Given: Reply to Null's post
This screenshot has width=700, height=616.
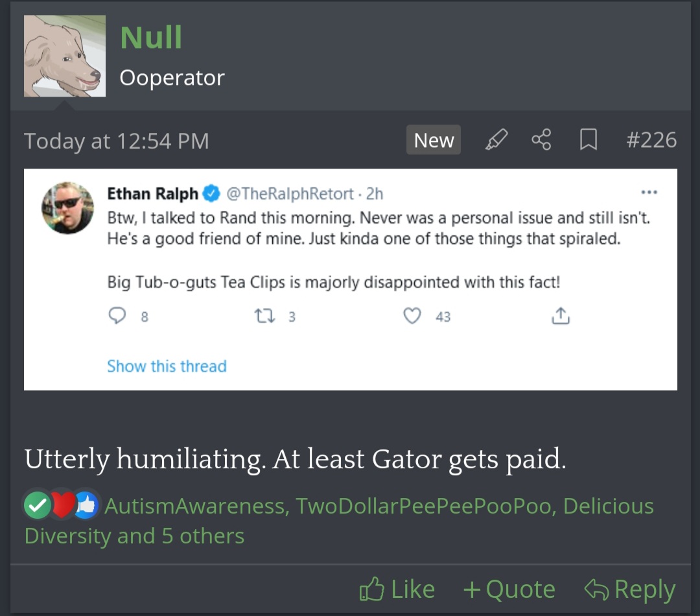Looking at the screenshot, I should (629, 589).
